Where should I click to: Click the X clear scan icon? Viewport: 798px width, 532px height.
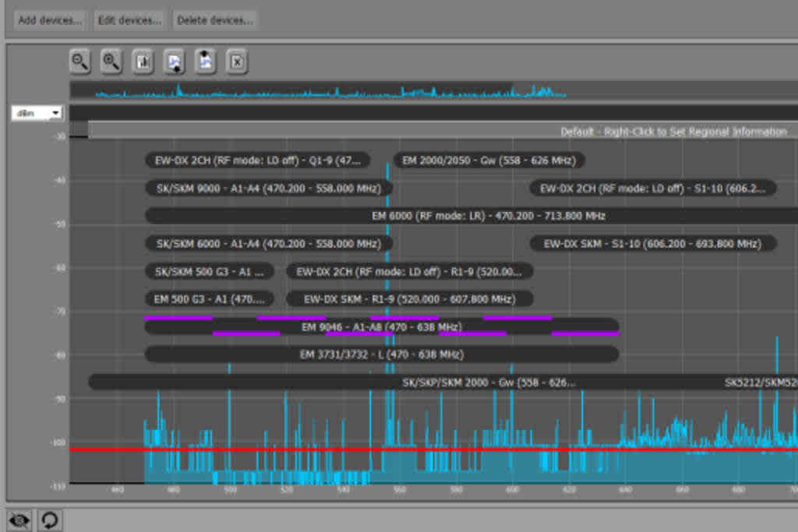click(237, 62)
